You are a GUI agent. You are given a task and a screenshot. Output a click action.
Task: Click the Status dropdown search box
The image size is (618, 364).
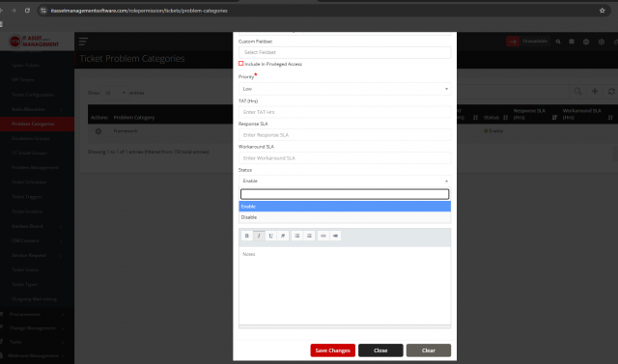(345, 194)
